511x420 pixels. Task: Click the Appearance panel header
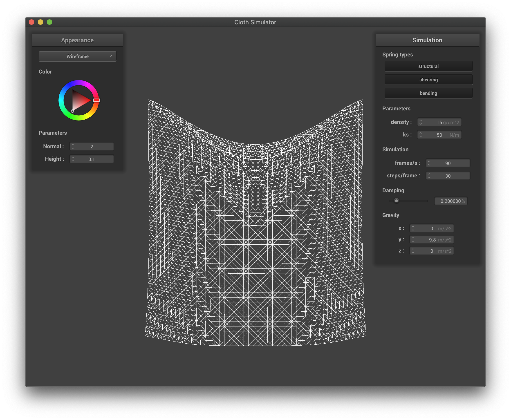click(x=77, y=40)
